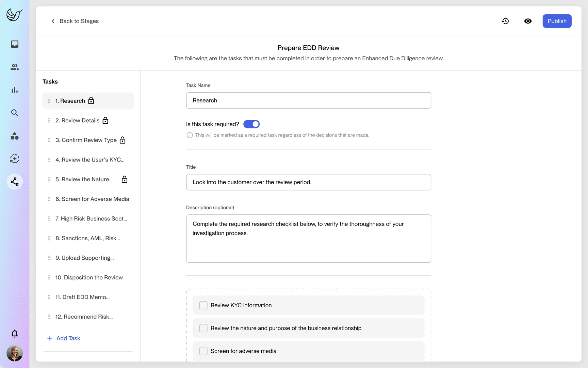Viewport: 588px width, 368px height.
Task: Select task 9. Upload Supporting...
Action: click(88, 258)
